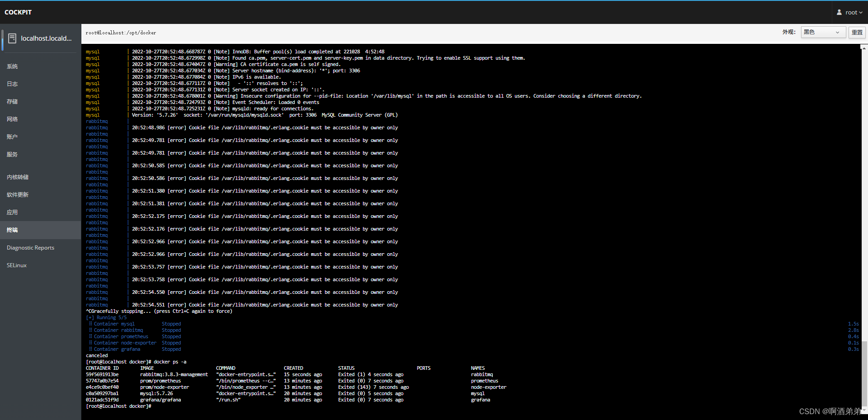868x420 pixels.
Task: Click the status 'Exited (143) 7 seconds ago'
Action: [373, 387]
